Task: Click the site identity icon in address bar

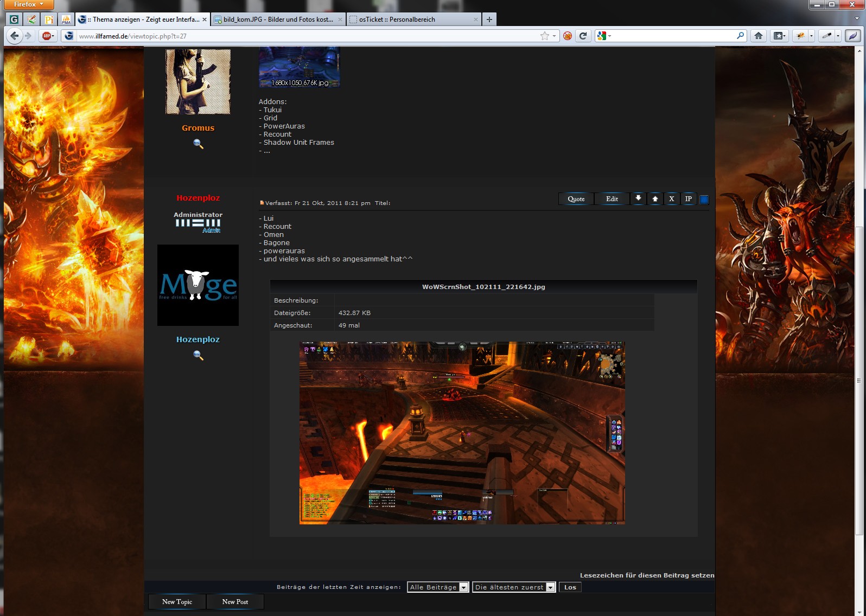Action: [x=68, y=36]
